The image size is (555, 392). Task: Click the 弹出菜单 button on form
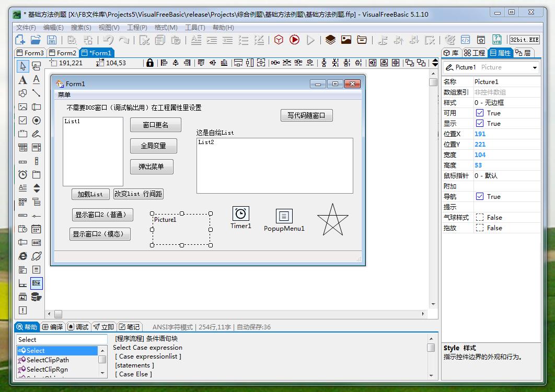pyautogui.click(x=152, y=167)
